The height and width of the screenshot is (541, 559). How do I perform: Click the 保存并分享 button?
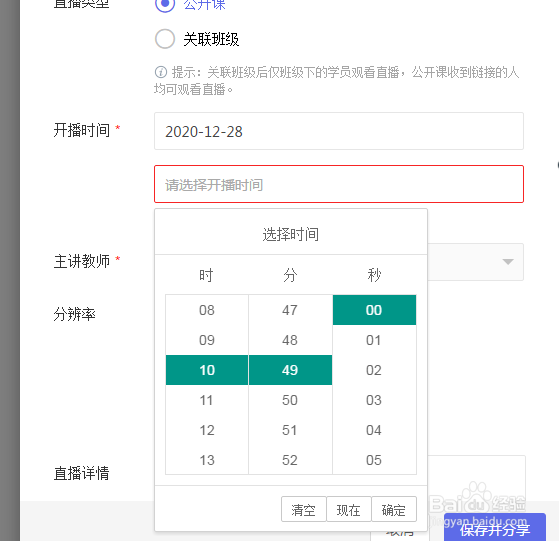point(495,528)
